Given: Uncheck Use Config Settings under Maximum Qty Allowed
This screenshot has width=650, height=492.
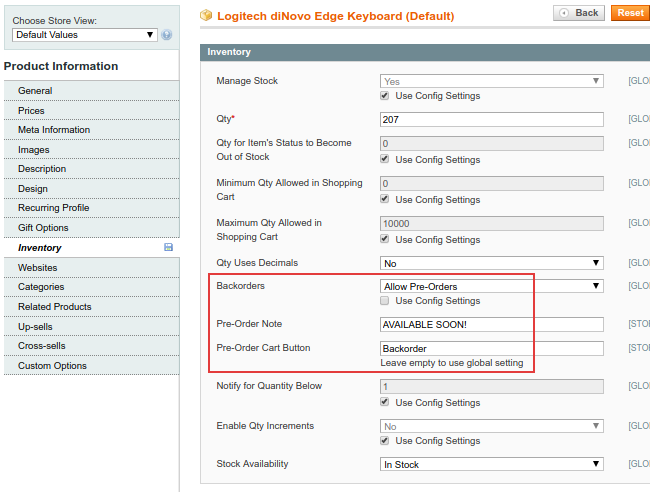Looking at the screenshot, I should point(385,240).
